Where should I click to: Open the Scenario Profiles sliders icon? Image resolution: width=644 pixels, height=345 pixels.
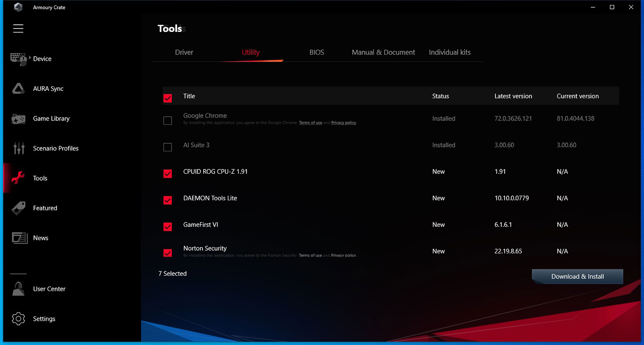(18, 148)
